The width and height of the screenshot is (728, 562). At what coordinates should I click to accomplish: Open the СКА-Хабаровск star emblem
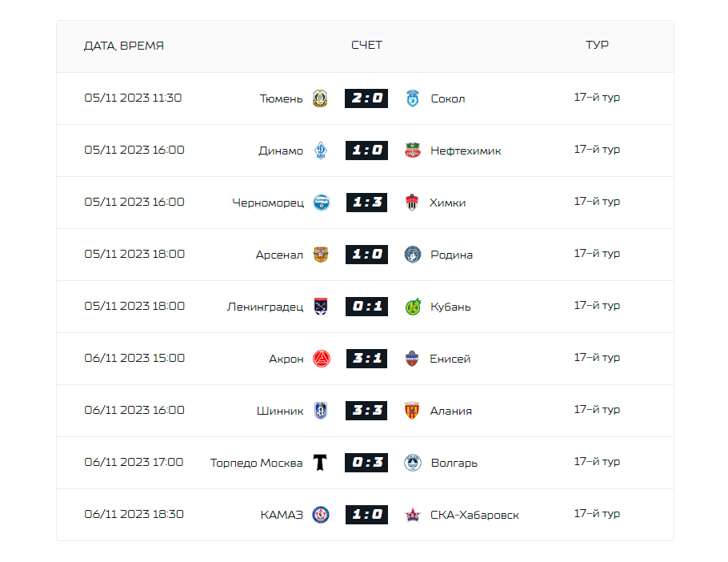click(413, 515)
